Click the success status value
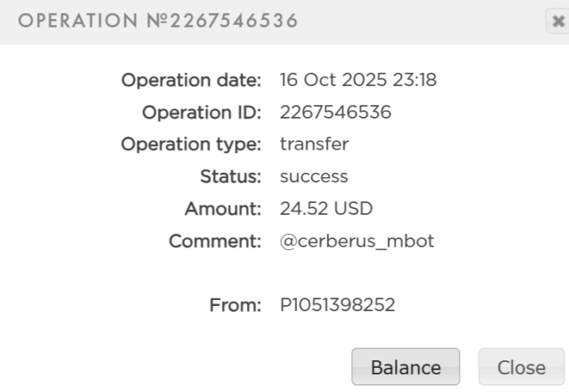Image resolution: width=569 pixels, height=392 pixels. pyautogui.click(x=314, y=176)
